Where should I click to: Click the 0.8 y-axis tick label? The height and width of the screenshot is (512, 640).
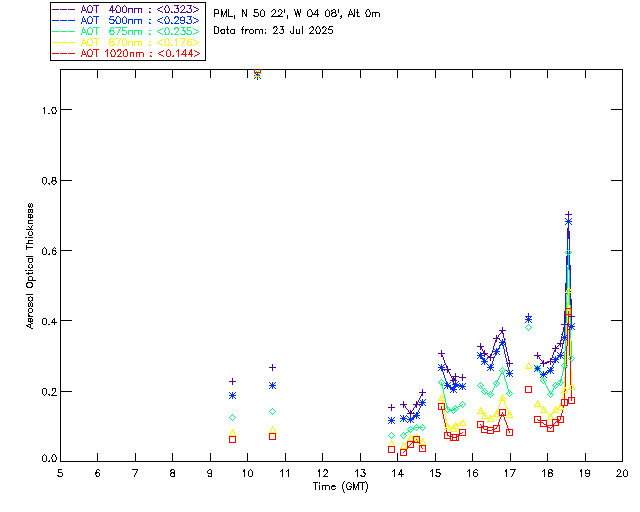click(49, 180)
